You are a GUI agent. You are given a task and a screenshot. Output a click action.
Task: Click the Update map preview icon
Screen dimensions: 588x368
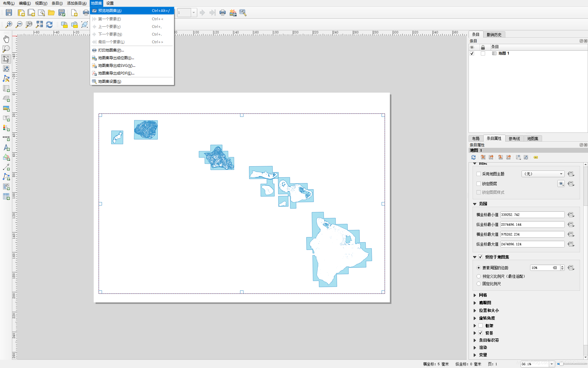(x=473, y=157)
